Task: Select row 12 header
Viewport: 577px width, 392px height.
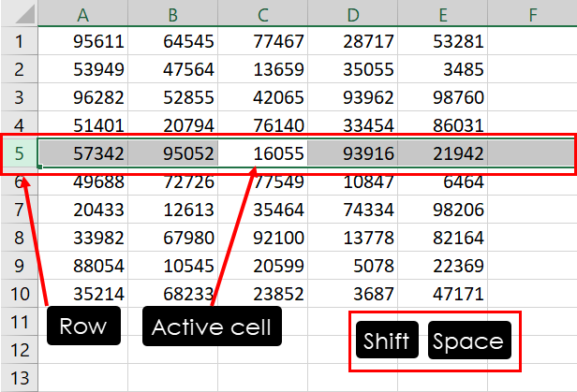Action: point(19,350)
